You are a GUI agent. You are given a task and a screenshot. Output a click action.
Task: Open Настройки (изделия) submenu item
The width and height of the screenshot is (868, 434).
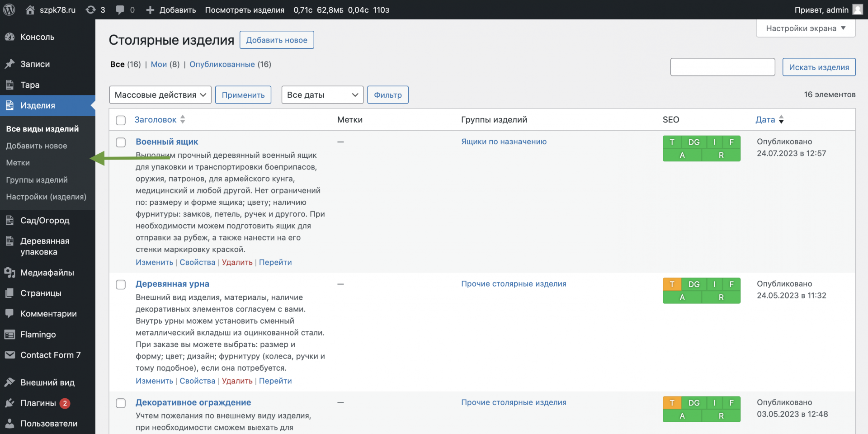pyautogui.click(x=46, y=197)
